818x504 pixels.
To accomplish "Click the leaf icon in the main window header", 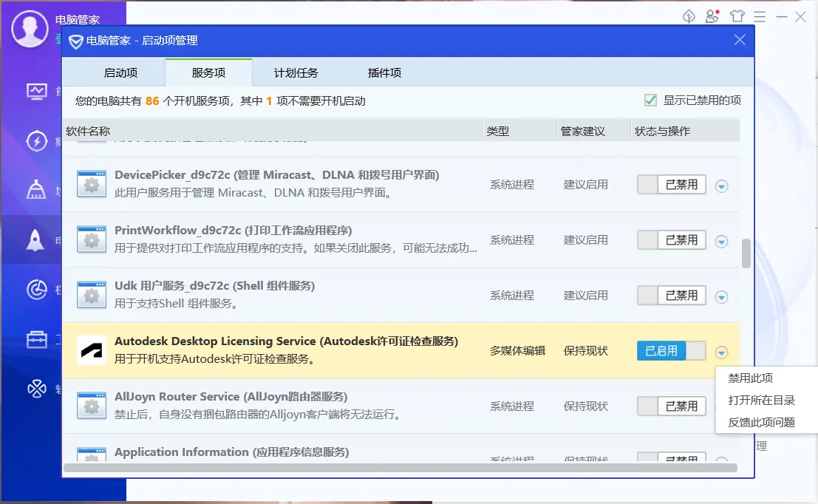I will [689, 17].
